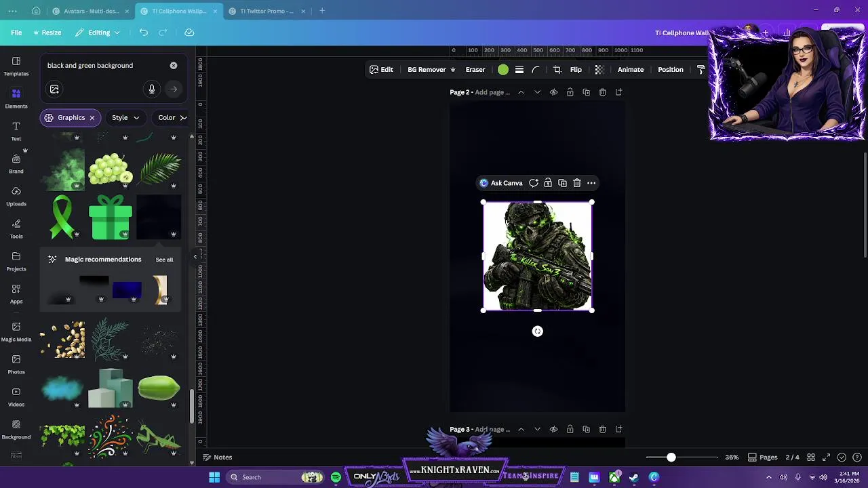Click the elements search input field

[x=105, y=66]
